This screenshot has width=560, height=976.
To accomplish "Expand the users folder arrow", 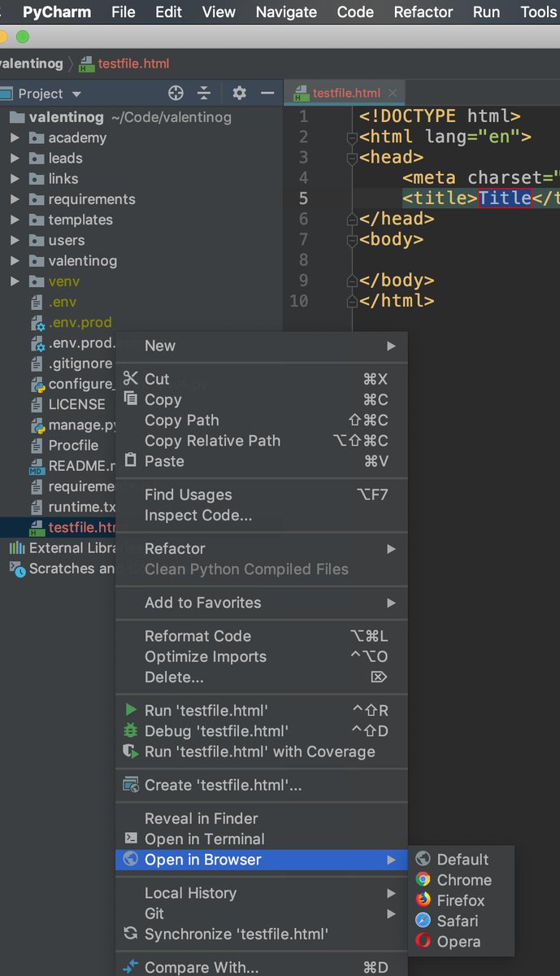I will (15, 240).
